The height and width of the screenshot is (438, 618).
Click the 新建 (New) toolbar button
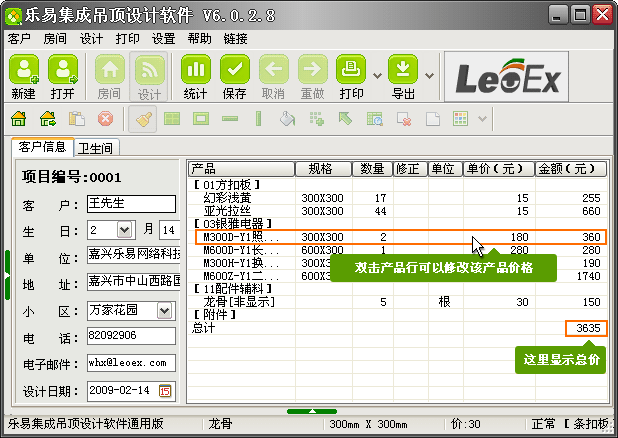coord(24,77)
